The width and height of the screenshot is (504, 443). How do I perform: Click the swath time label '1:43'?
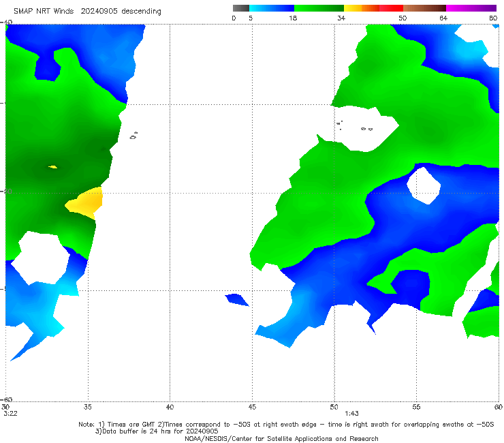[351, 414]
